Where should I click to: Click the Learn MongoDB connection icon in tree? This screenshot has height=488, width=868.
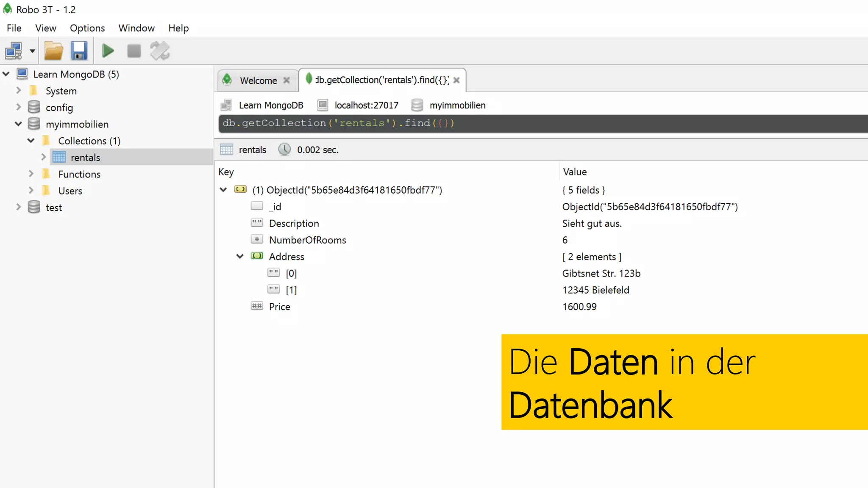tap(22, 74)
